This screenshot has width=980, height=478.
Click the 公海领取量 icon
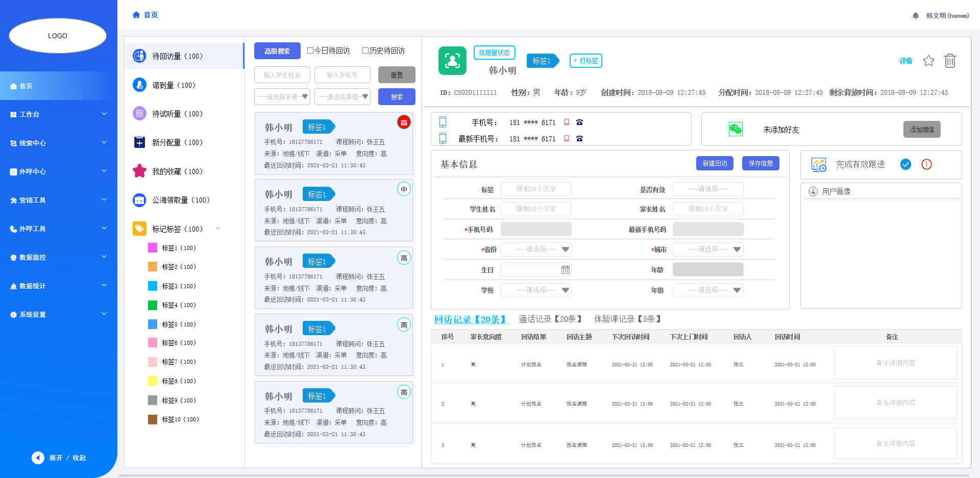139,200
